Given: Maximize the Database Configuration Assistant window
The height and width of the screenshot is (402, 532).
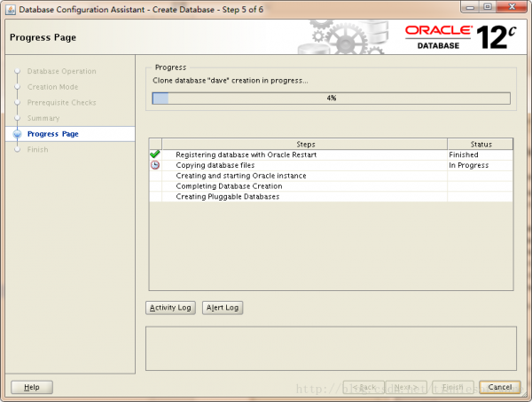Looking at the screenshot, I should 487,7.
